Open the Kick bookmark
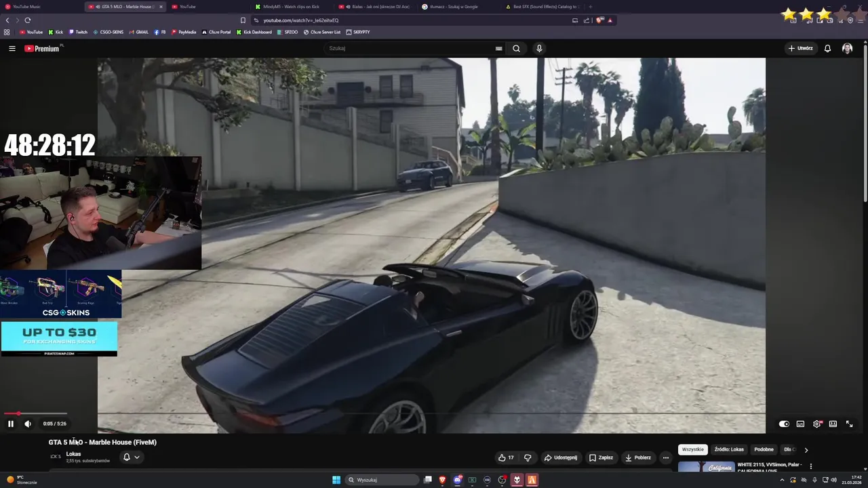The width and height of the screenshot is (868, 488). (56, 32)
